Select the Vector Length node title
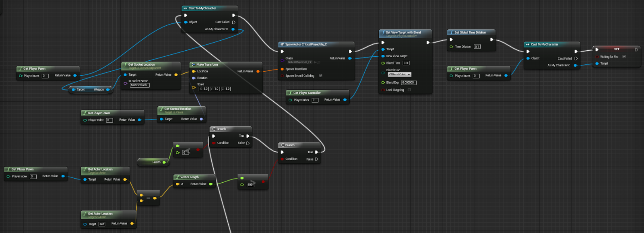The height and width of the screenshot is (233, 644). (190, 177)
